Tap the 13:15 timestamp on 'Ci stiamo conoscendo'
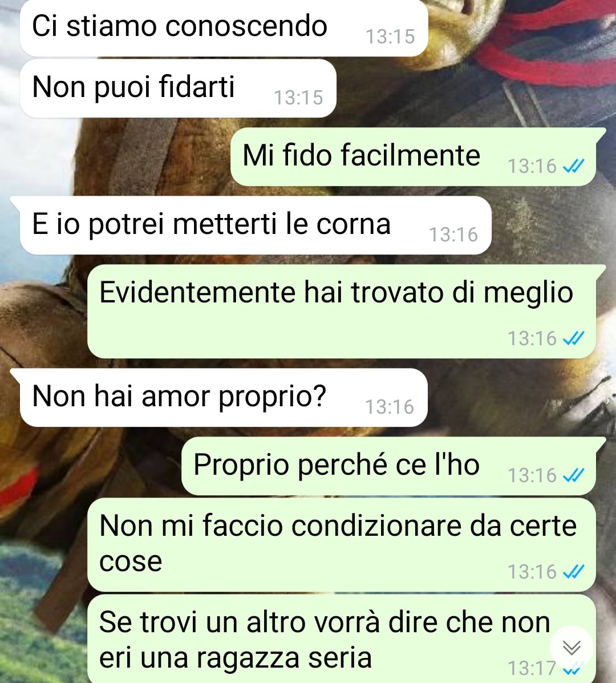The image size is (616, 683). click(390, 37)
